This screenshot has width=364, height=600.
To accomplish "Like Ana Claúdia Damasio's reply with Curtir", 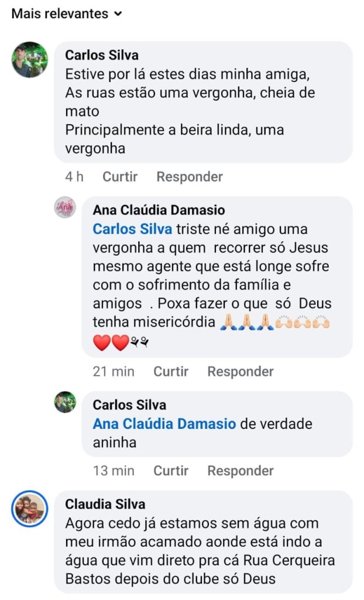I will coord(171,371).
